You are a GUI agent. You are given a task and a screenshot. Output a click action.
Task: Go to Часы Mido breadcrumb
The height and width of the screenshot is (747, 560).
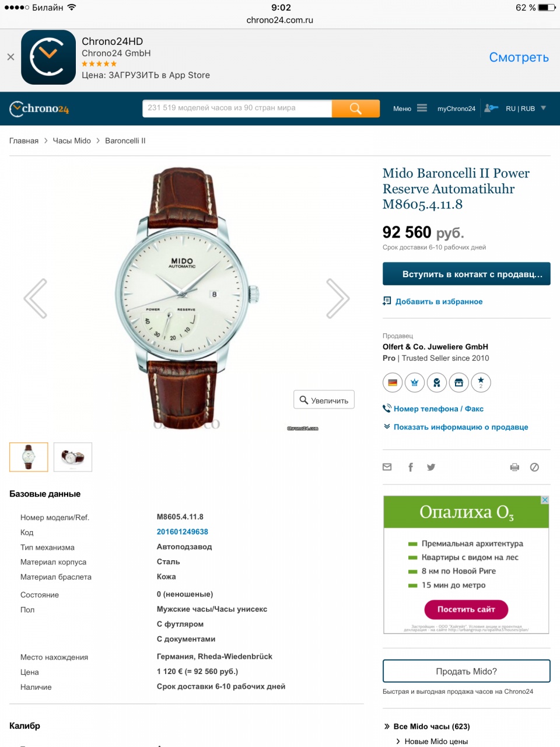click(72, 141)
